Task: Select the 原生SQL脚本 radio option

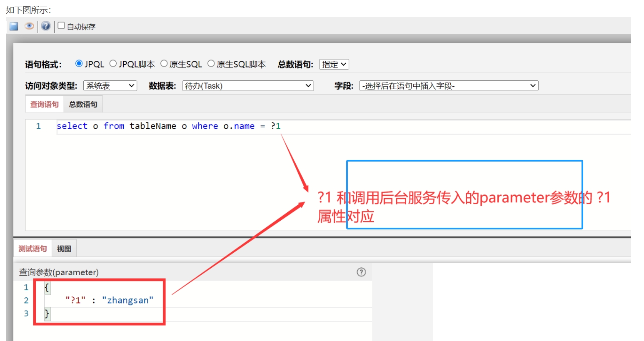Action: (x=211, y=63)
